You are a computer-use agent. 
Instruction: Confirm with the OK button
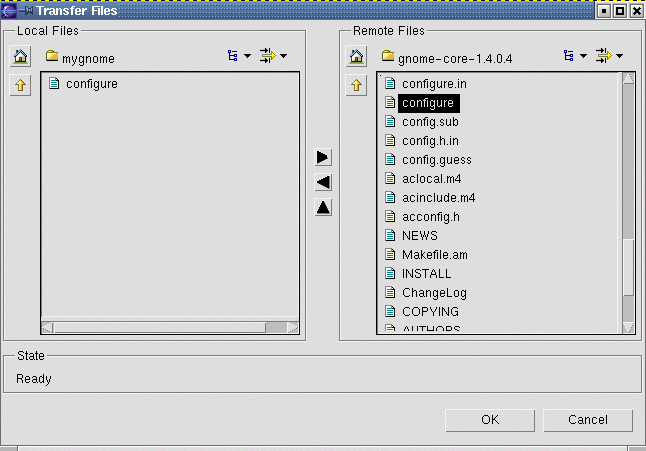(490, 420)
